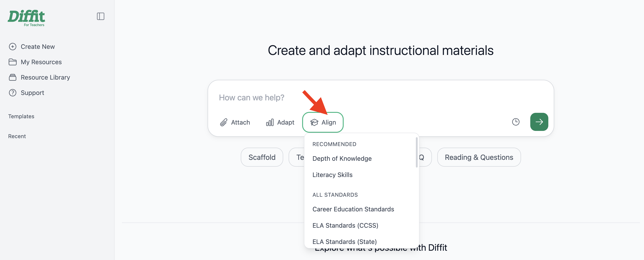Select Career Education Standards
This screenshot has height=260, width=644.
(x=353, y=209)
